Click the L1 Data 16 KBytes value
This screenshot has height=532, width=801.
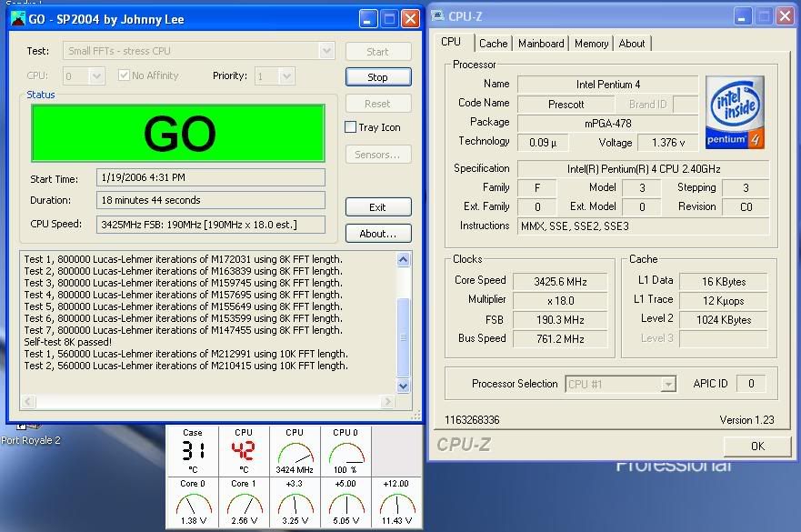[724, 282]
